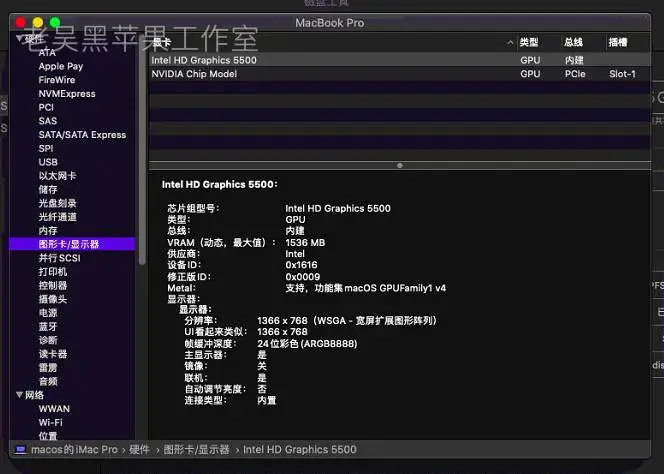Image resolution: width=664 pixels, height=474 pixels.
Task: Sort by the 插槽 column header
Action: 618,42
